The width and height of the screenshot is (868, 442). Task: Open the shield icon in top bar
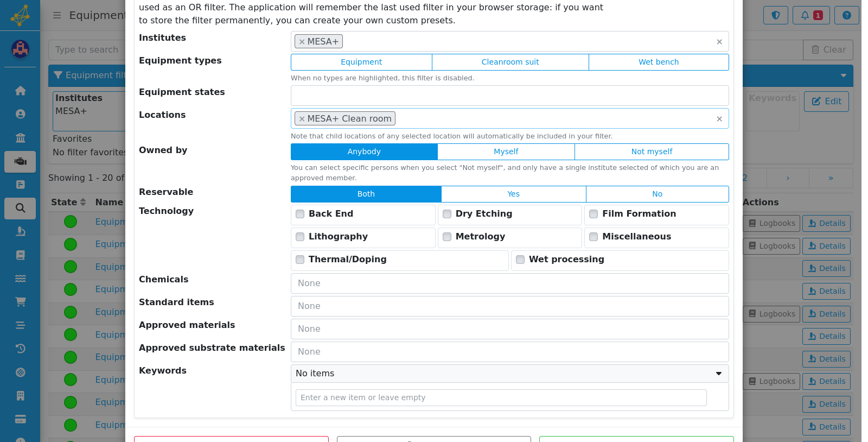pos(775,15)
